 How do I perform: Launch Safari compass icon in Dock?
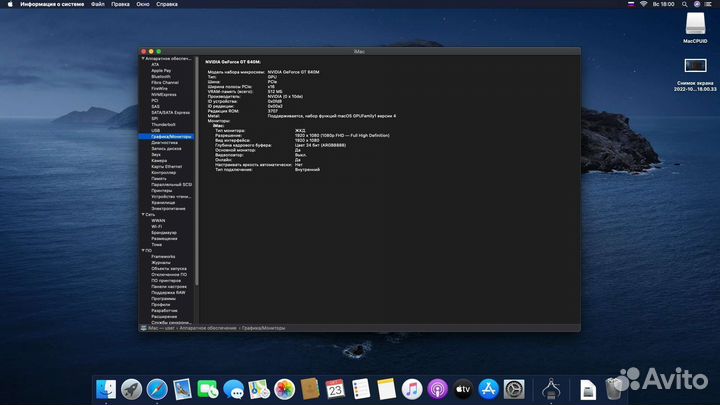(x=157, y=389)
